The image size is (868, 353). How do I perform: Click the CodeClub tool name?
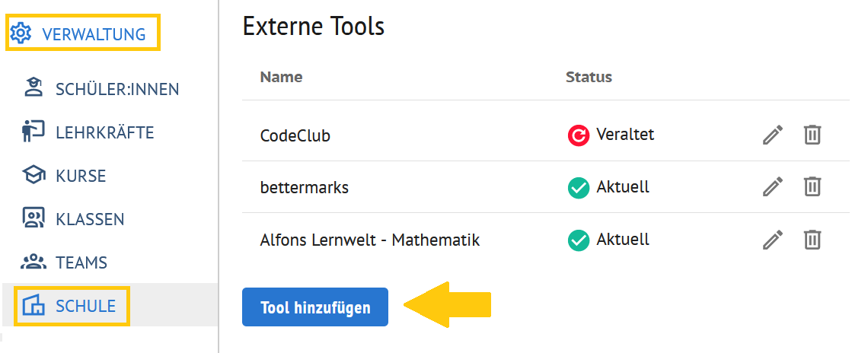[295, 135]
